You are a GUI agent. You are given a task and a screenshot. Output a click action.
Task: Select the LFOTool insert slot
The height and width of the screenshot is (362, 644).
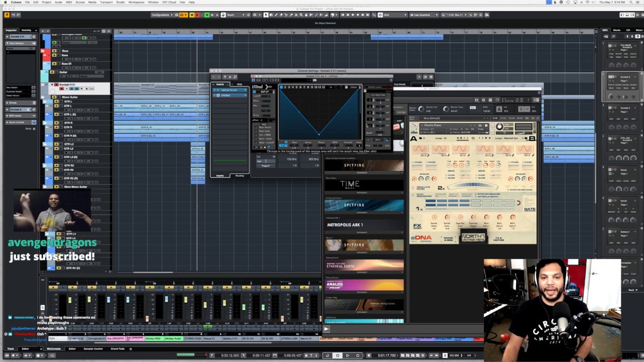coord(229,95)
